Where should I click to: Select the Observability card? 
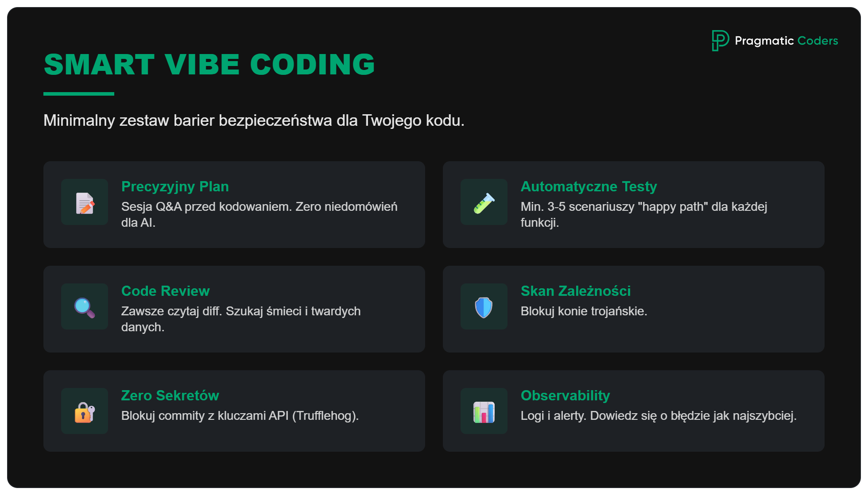tap(633, 411)
